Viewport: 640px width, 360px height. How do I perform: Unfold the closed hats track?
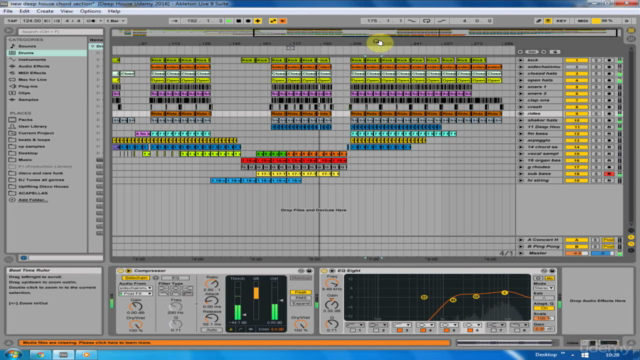pos(520,73)
